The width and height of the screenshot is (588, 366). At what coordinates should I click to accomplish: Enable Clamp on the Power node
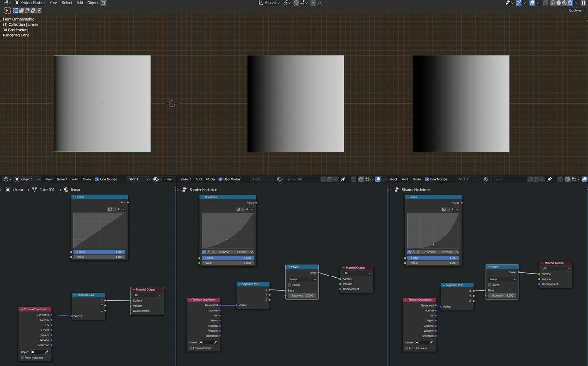click(289, 285)
